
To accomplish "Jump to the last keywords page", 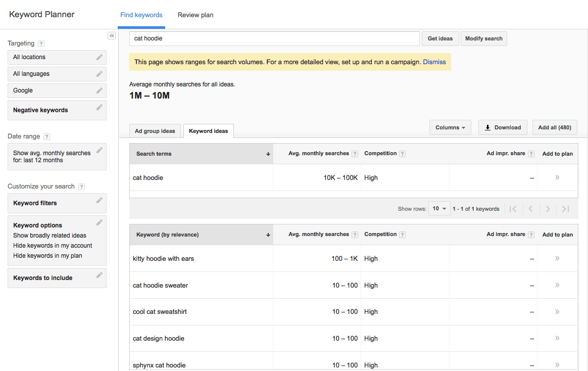I will click(x=565, y=208).
